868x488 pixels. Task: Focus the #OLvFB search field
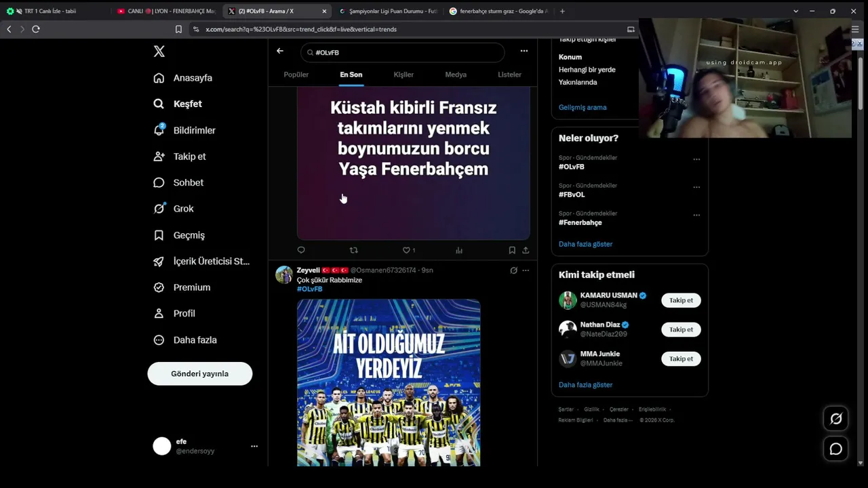403,52
